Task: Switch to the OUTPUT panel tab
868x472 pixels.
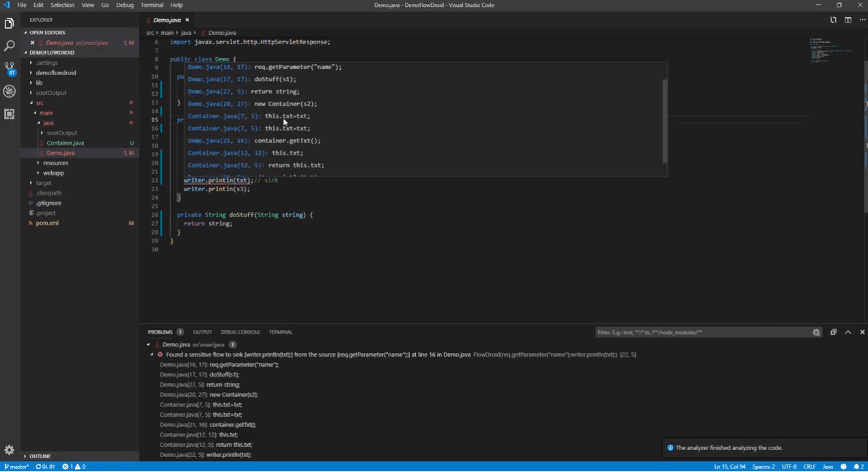Action: coord(202,332)
